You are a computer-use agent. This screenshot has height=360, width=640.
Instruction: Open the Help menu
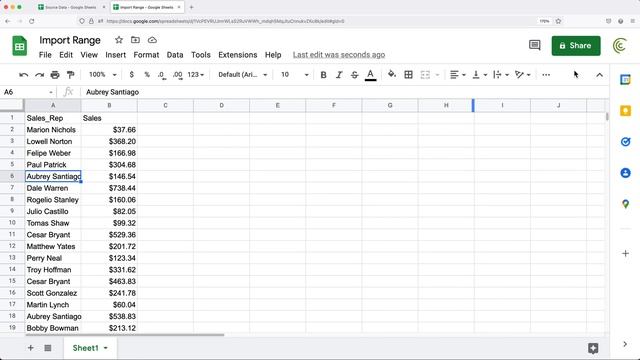tap(273, 55)
